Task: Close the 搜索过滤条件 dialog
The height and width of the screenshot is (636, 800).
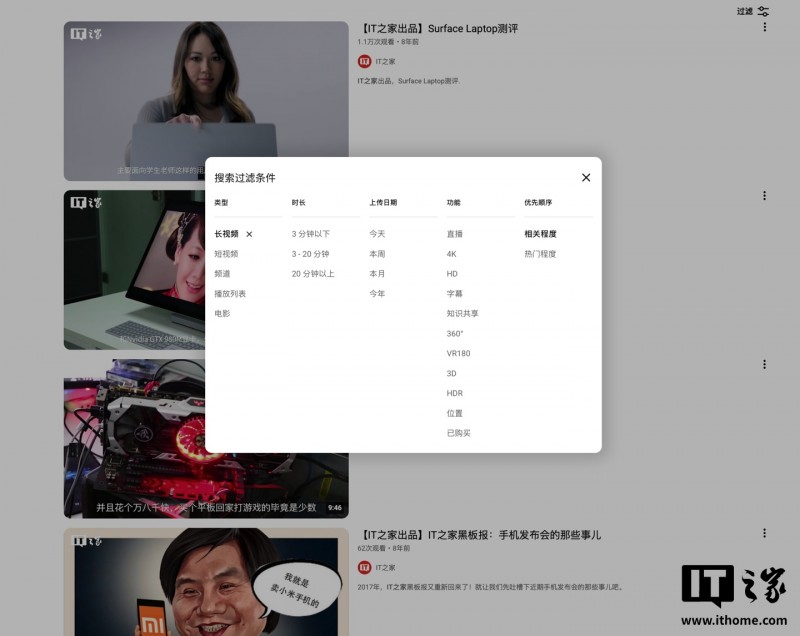Action: pos(586,177)
